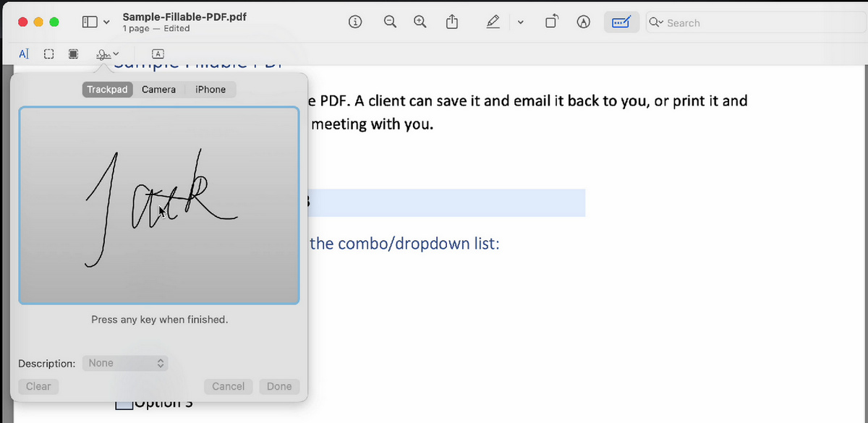Tick the Option 3 checkbox
This screenshot has height=423, width=868.
(124, 403)
